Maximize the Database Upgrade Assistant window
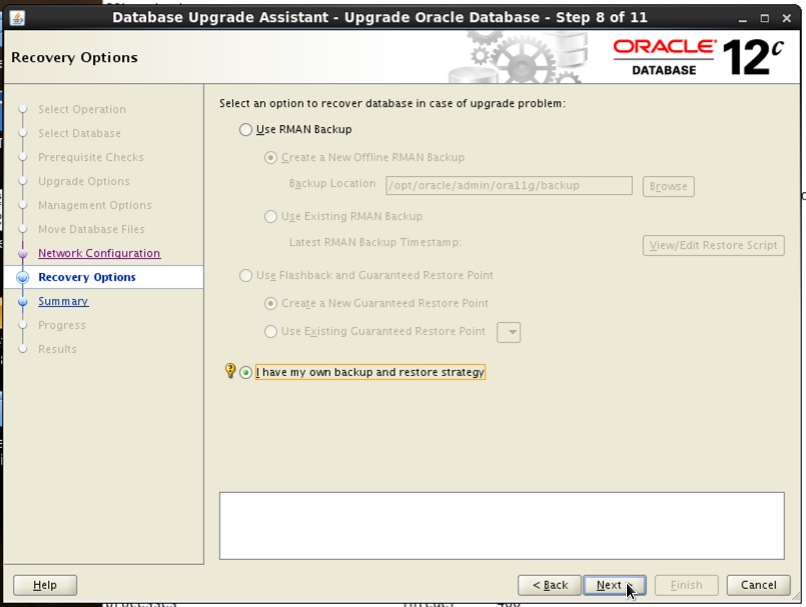The height and width of the screenshot is (607, 806). (x=764, y=19)
